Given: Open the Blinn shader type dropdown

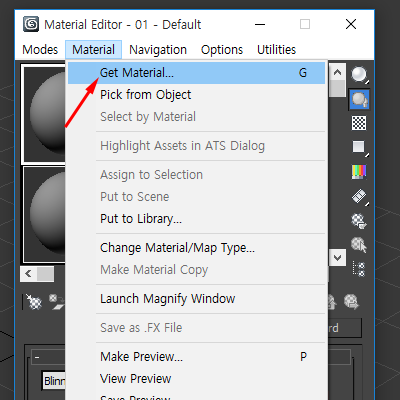Looking at the screenshot, I should (54, 381).
